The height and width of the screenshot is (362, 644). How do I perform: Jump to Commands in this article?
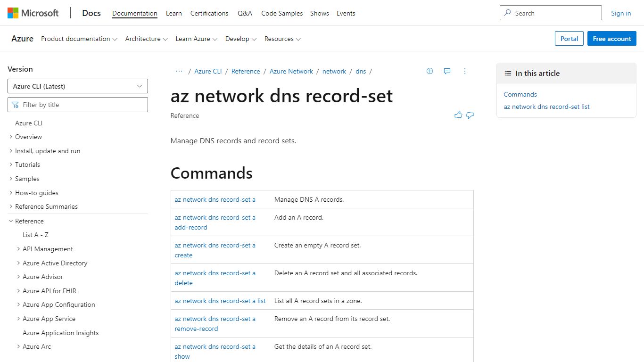(520, 94)
